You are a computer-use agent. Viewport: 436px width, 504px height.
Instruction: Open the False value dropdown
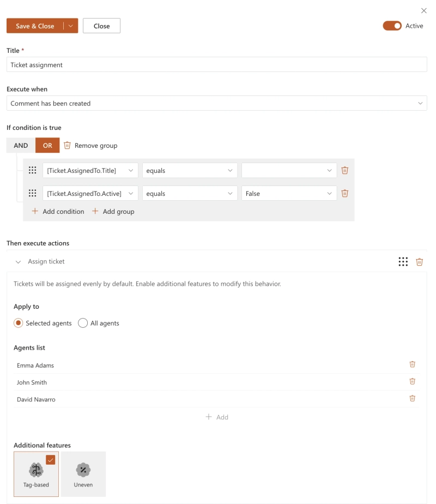pyautogui.click(x=289, y=194)
